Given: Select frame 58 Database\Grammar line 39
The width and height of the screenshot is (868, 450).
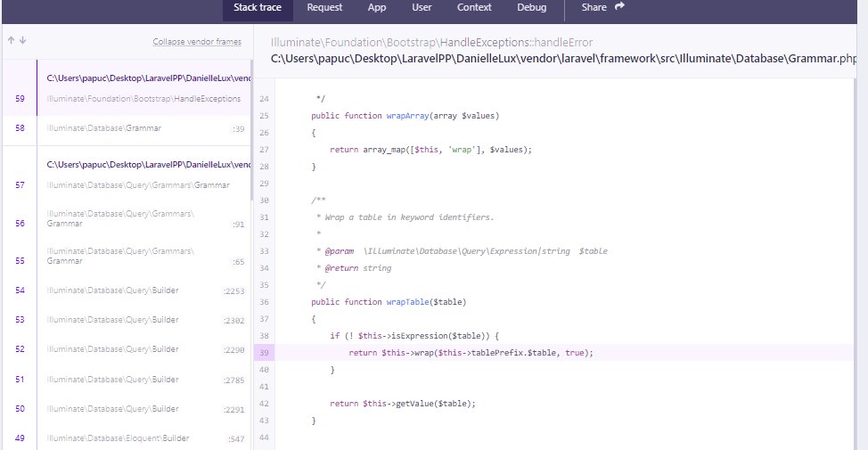Looking at the screenshot, I should 134,128.
